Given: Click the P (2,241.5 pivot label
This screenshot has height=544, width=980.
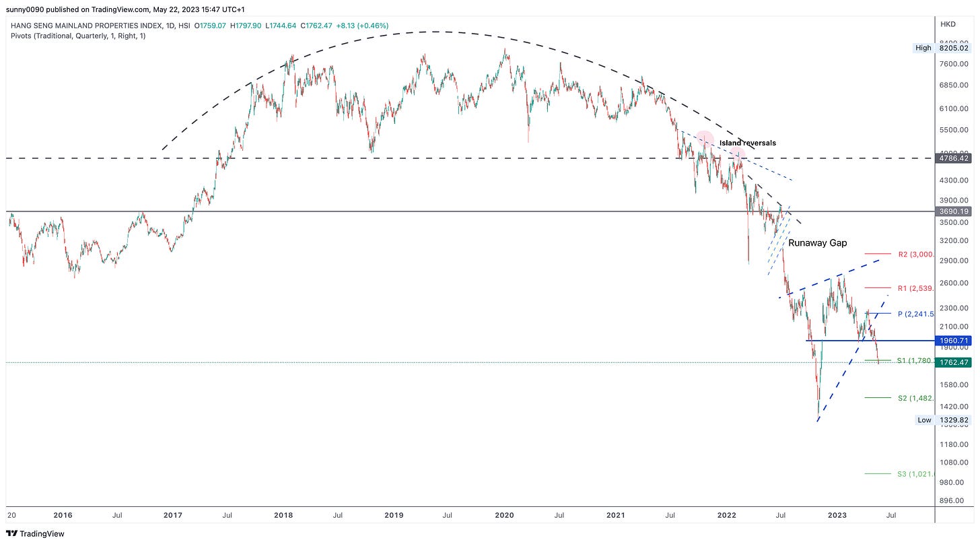Looking at the screenshot, I should point(916,314).
